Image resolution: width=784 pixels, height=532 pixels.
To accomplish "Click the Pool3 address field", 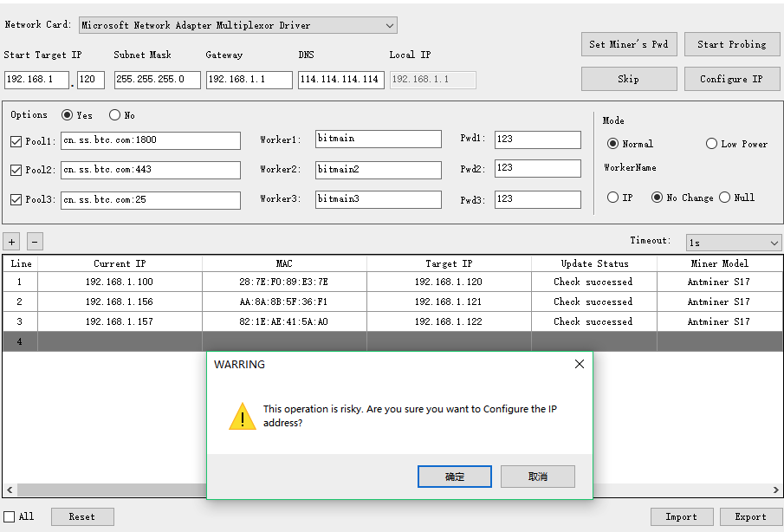I will coord(151,200).
